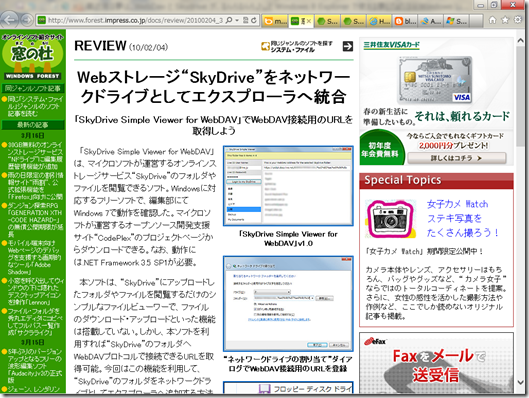Click the search magnifier in address bar
The height and width of the screenshot is (398, 529).
tap(229, 20)
